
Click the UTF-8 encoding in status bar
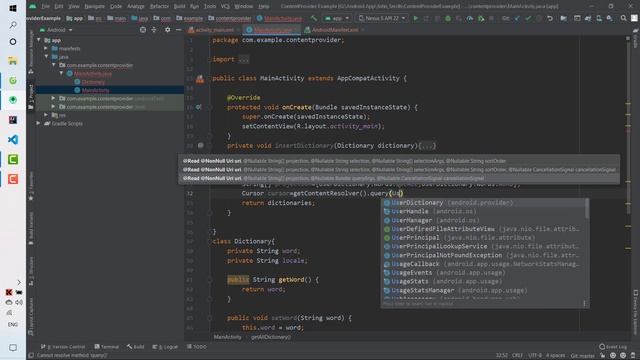coord(535,356)
